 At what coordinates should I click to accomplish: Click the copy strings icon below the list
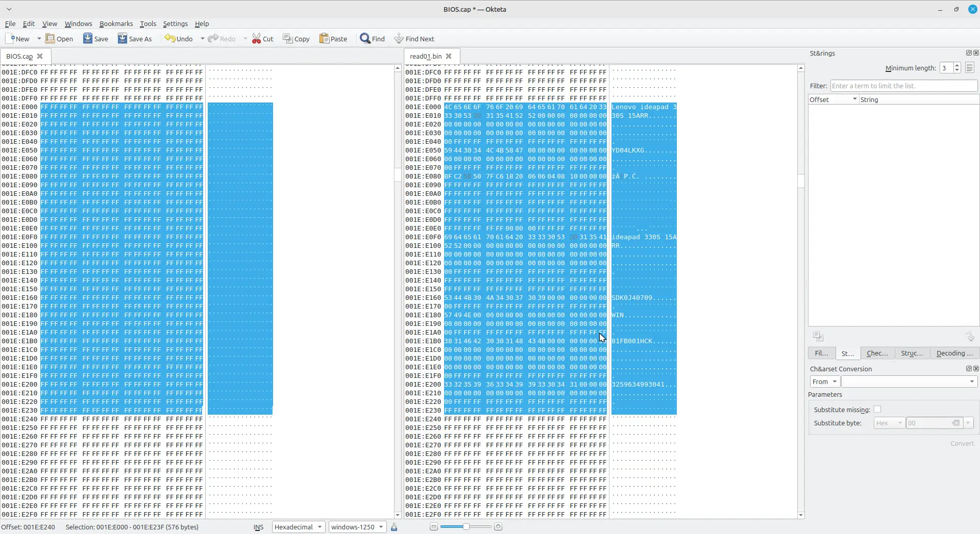pos(818,336)
